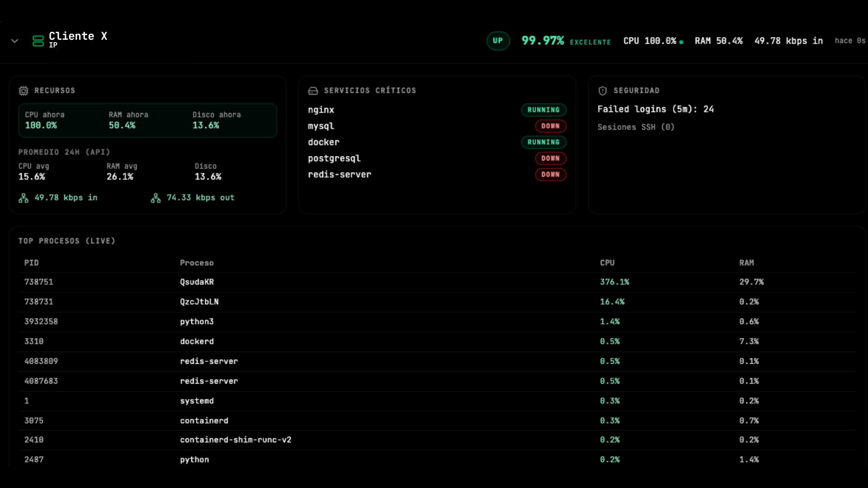Click the 99.97% uptime value

click(x=542, y=41)
